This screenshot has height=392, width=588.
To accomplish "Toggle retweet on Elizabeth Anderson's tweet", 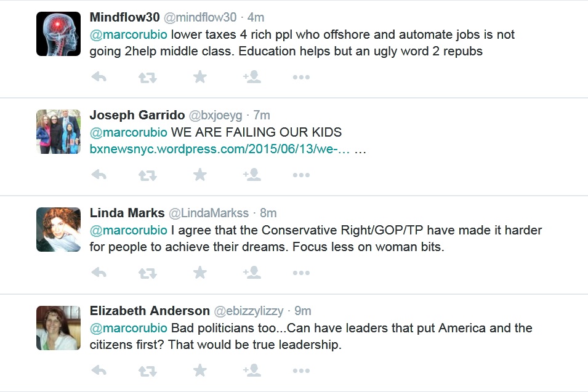I will 147,371.
